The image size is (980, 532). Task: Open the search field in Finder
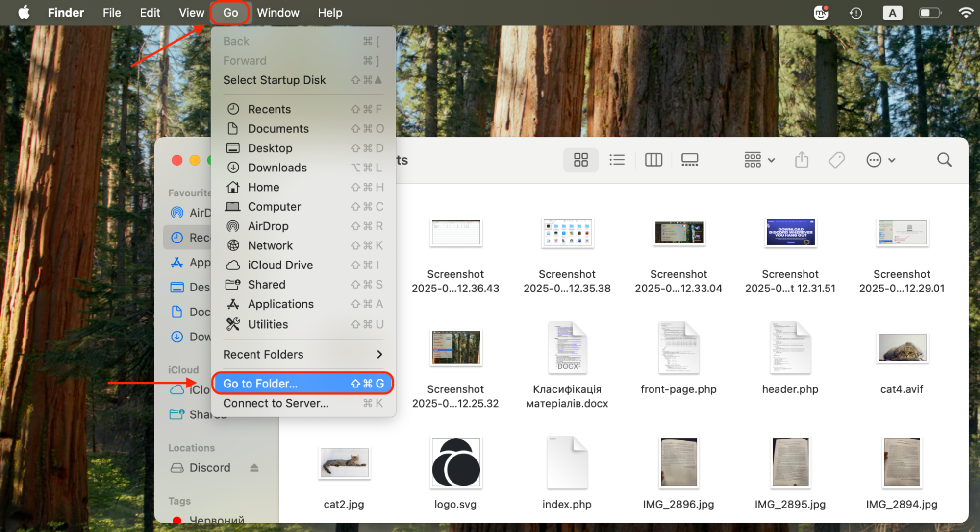pos(944,160)
